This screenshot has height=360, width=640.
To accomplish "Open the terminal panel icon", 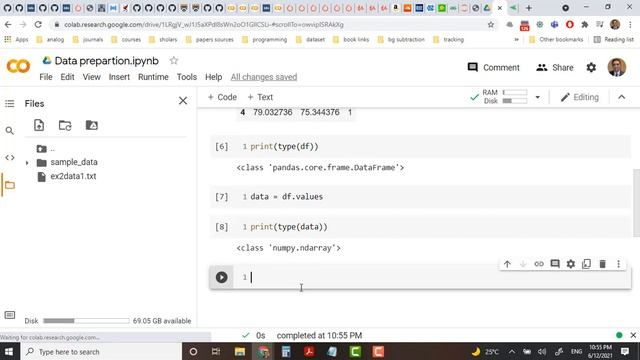I will tap(9, 315).
